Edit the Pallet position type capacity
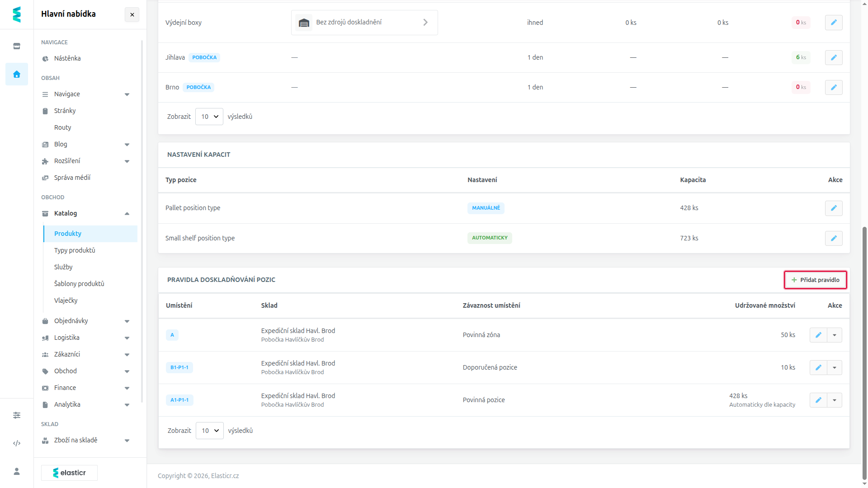The height and width of the screenshot is (488, 868). (834, 208)
